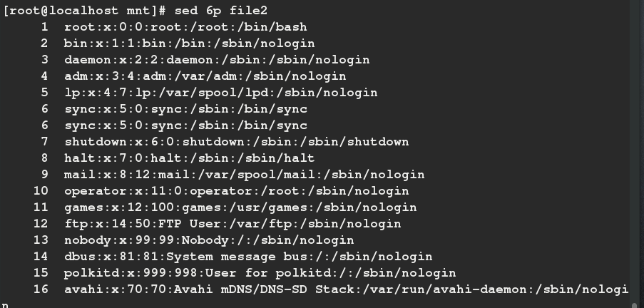Select the halt entry on line 8
The width and height of the screenshot is (644, 308).
point(189,158)
